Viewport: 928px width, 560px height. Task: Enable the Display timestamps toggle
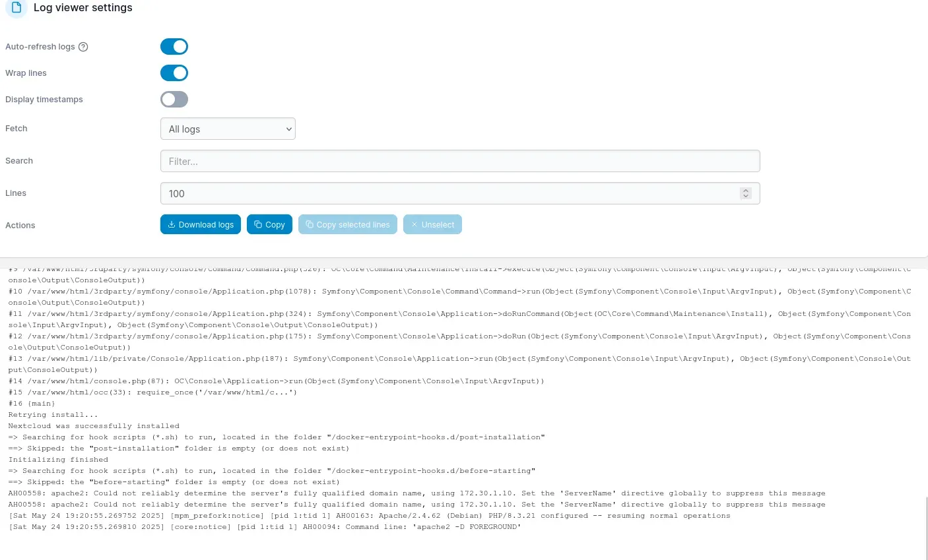[x=174, y=100]
